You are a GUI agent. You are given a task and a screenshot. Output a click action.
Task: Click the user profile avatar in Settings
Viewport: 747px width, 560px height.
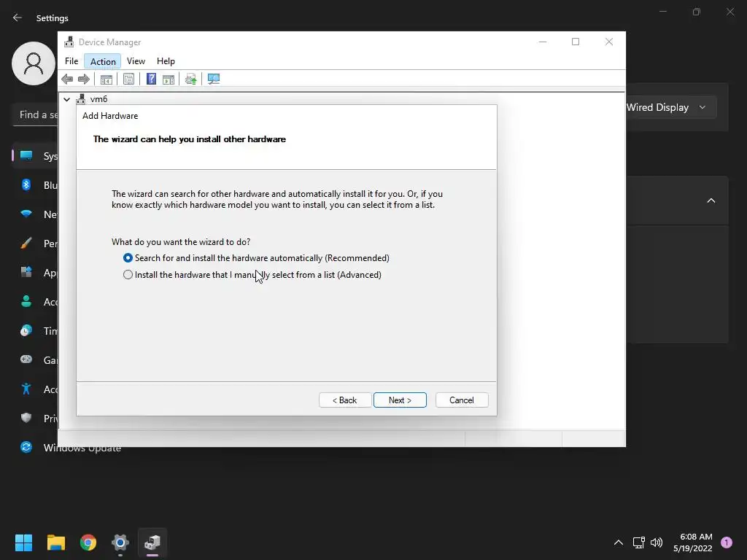[34, 63]
